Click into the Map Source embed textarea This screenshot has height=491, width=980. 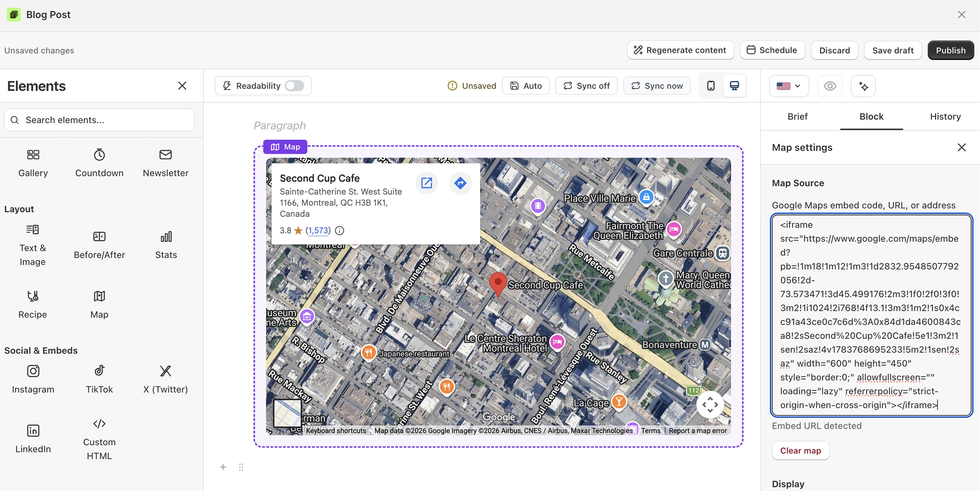(871, 315)
